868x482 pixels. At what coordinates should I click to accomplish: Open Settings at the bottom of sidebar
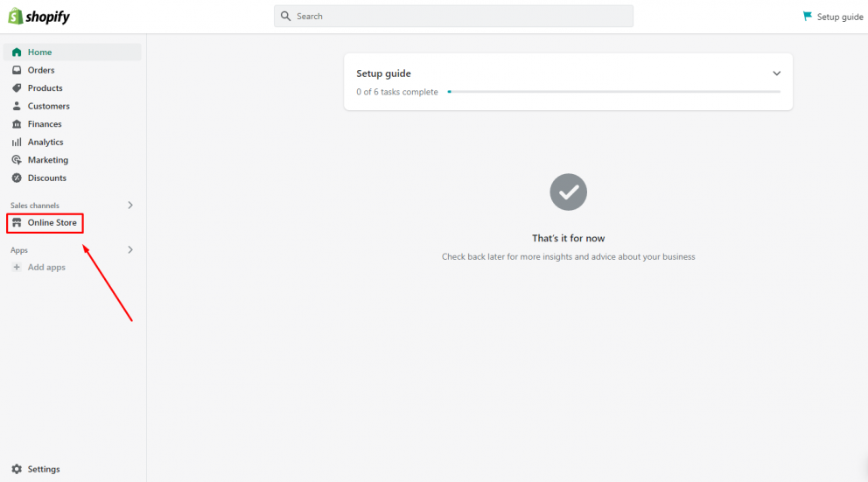tap(44, 469)
